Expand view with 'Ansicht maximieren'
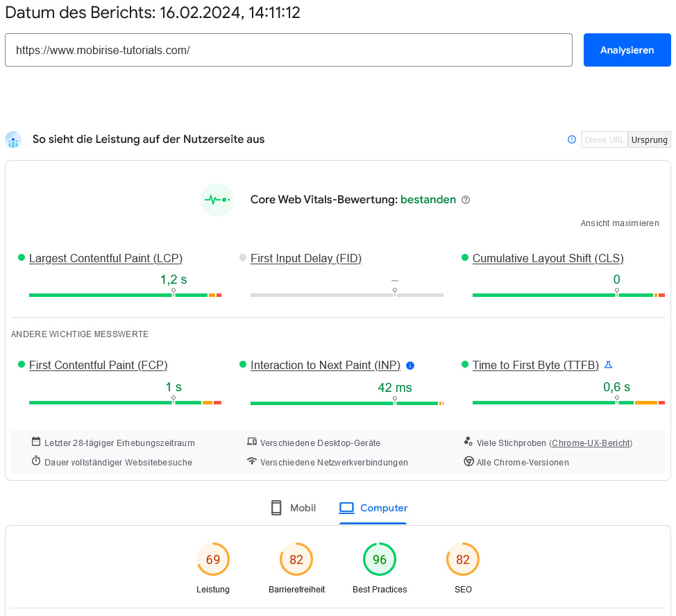Screen dimensions: 676x616 [620, 223]
